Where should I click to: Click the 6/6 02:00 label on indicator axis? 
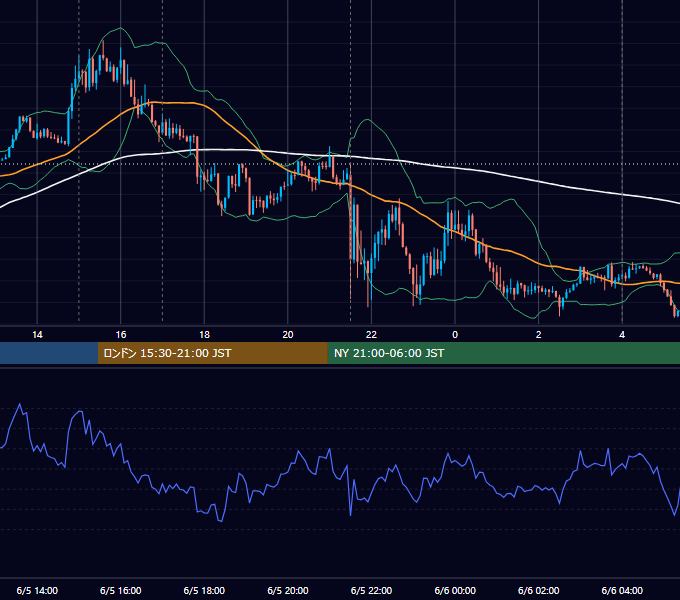539,590
